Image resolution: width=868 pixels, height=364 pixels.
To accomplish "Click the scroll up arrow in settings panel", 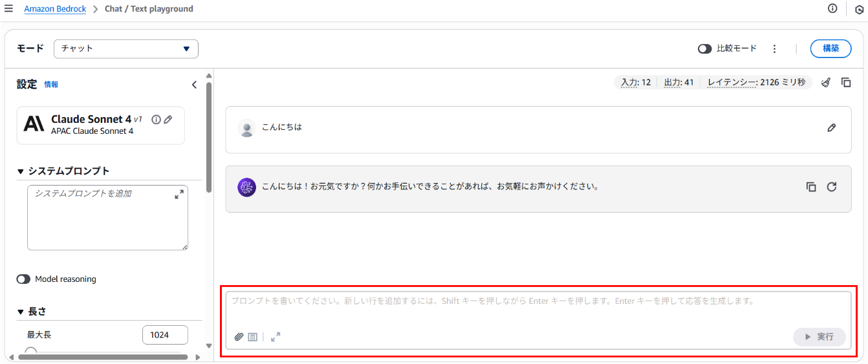I will [208, 76].
